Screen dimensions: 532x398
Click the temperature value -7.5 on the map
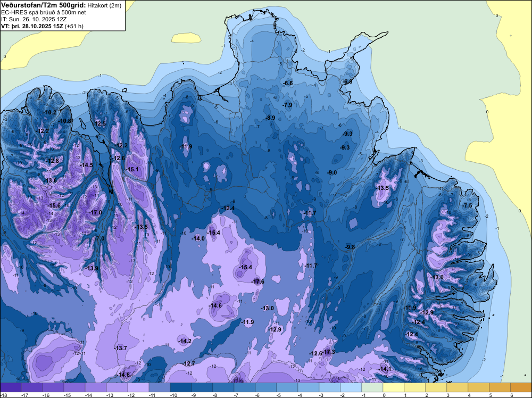[x=467, y=205]
